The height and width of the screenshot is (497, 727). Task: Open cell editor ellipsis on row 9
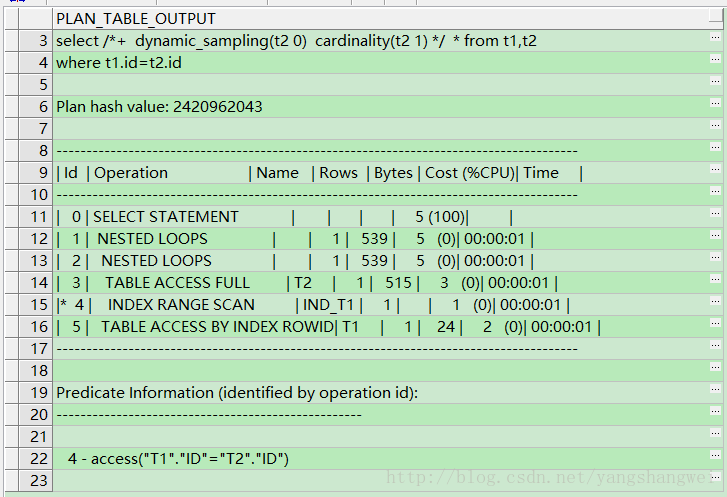(x=715, y=172)
